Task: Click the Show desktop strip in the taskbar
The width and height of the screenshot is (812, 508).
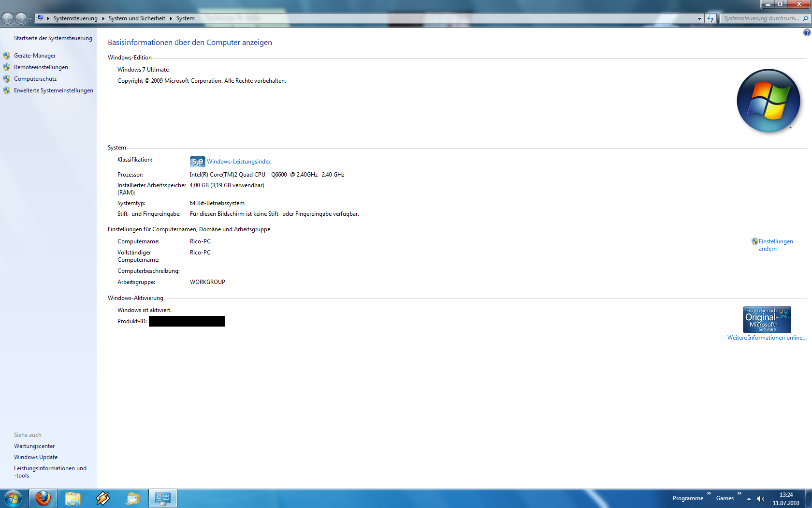Action: click(x=808, y=498)
